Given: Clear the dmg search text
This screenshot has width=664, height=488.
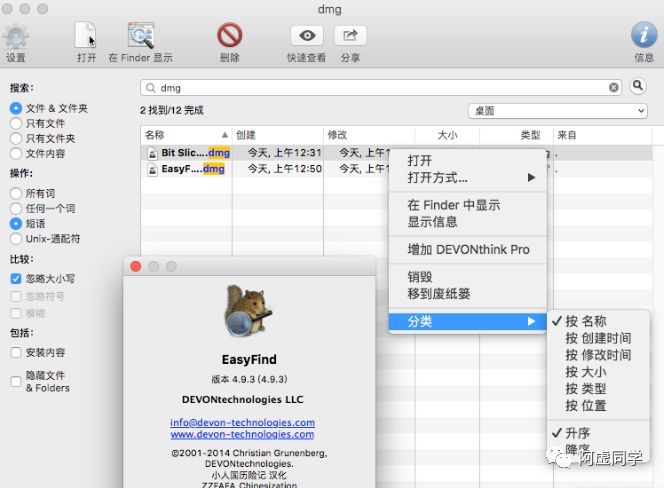Looking at the screenshot, I should [x=613, y=88].
